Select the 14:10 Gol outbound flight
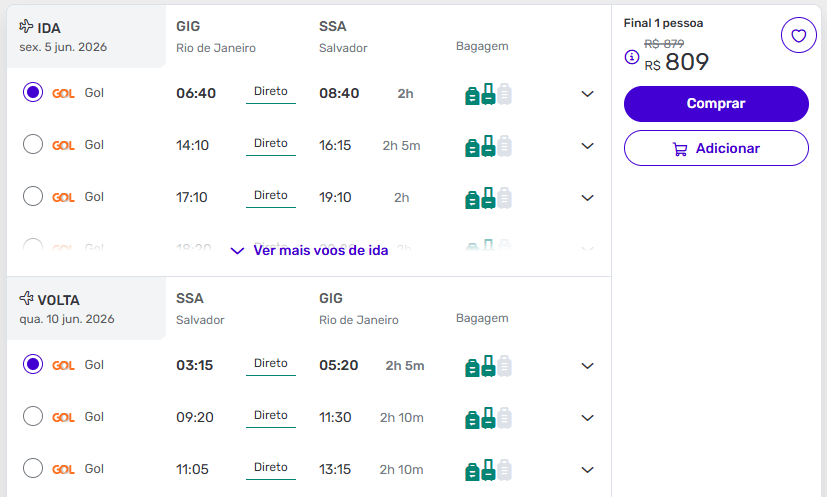Screen dimensions: 827x497 tap(33, 144)
